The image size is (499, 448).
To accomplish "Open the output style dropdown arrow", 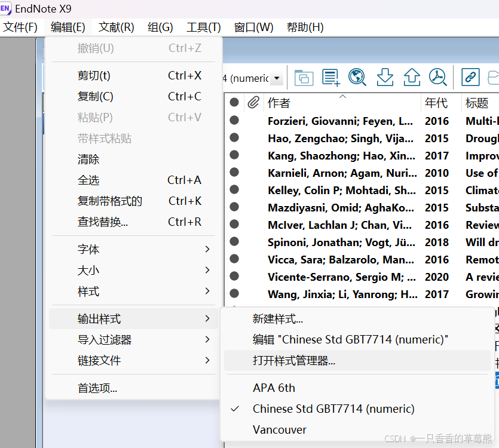I will (x=277, y=78).
